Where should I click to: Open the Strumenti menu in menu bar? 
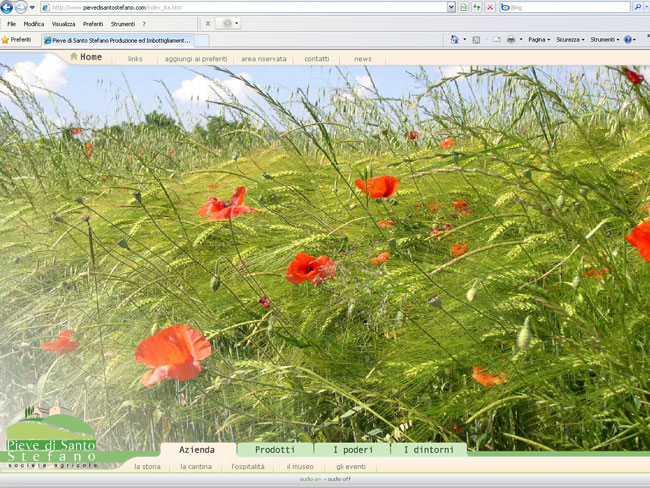tap(123, 24)
